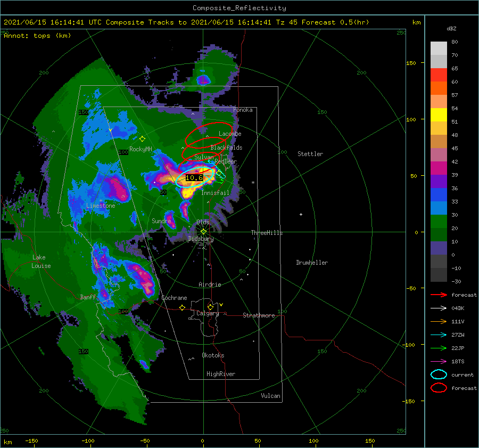Click the yellow diamond marker near RockyMH
Image resolution: width=479 pixels, height=448 pixels.
(x=142, y=139)
